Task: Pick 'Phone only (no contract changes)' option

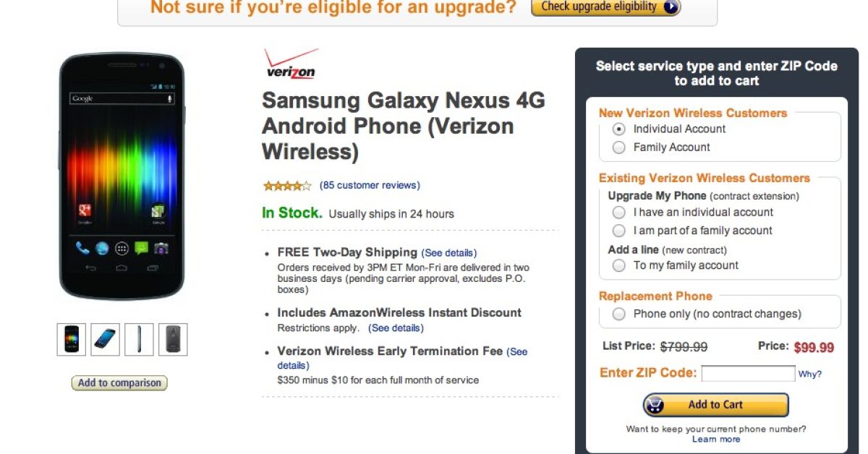Action: pyautogui.click(x=619, y=314)
